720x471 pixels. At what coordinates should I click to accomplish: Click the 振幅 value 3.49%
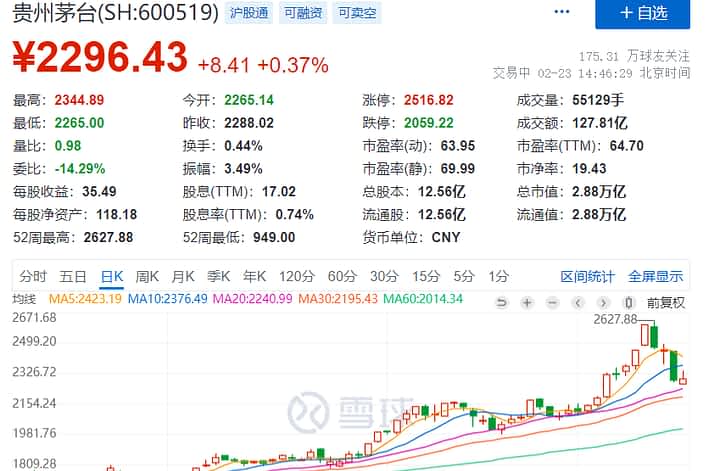coord(243,168)
